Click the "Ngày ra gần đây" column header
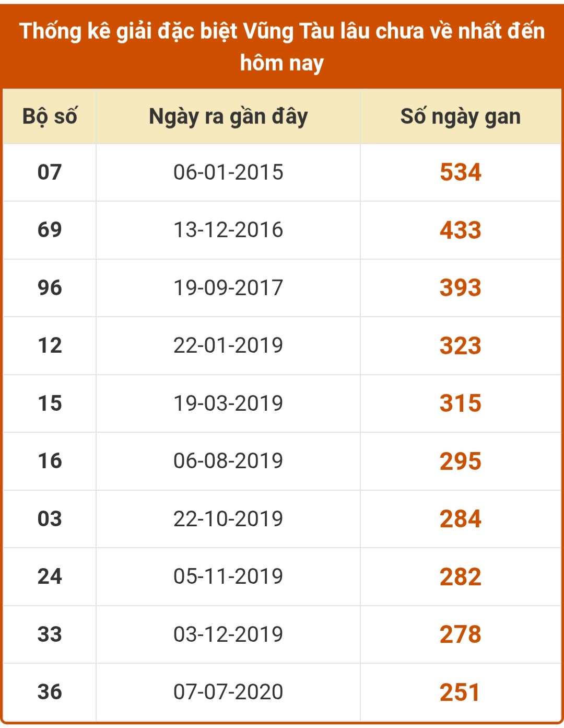 [228, 117]
